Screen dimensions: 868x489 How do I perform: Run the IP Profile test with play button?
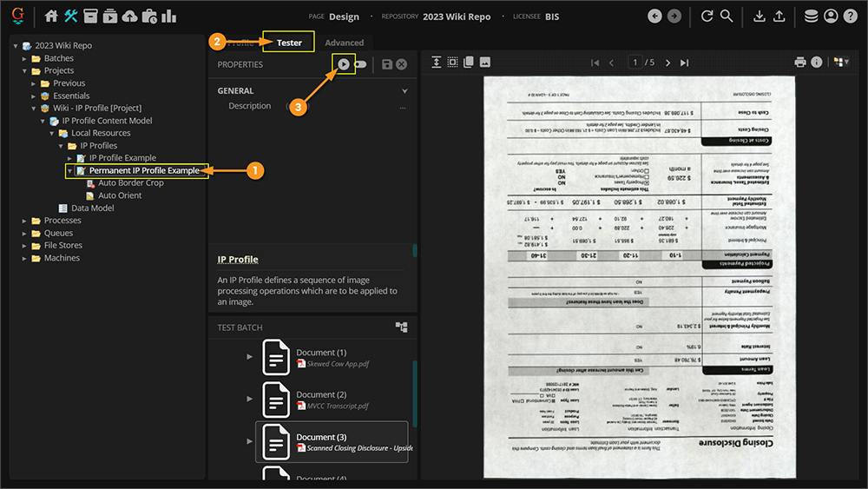344,64
